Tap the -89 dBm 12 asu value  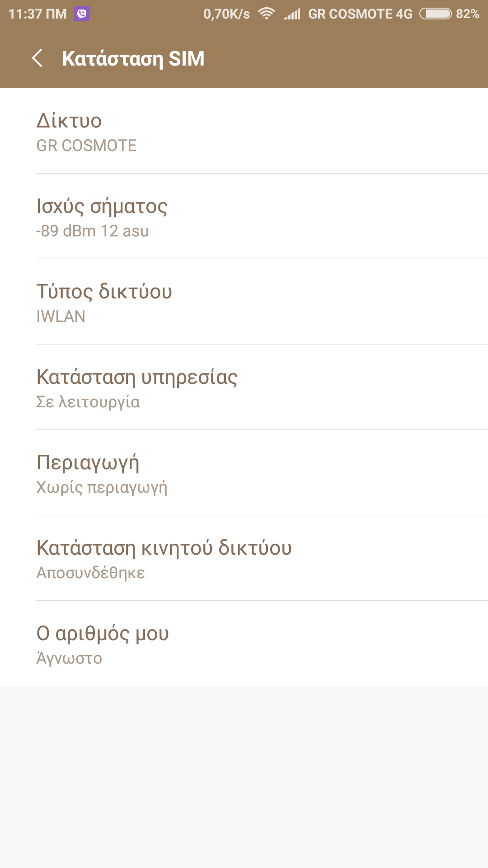coord(93,231)
